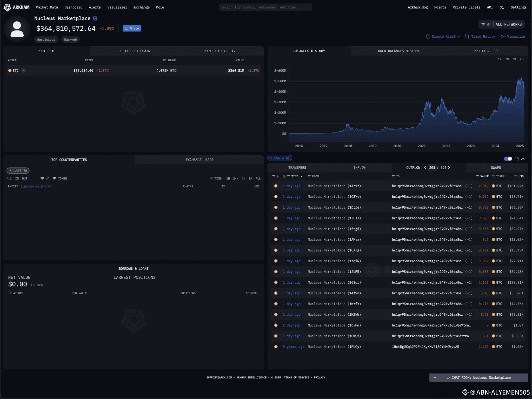The width and height of the screenshot is (532, 399).
Task: Click the Trace Entity icon
Action: tap(467, 36)
